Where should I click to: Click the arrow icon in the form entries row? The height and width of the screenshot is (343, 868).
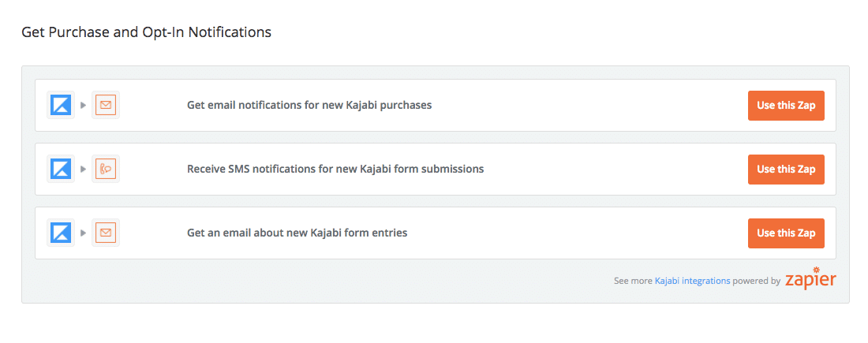click(83, 233)
